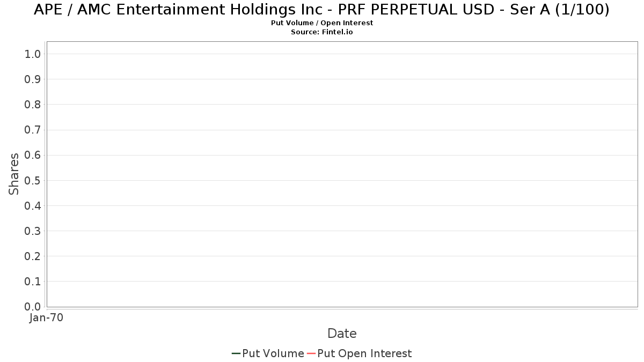Click the Jan-70 date axis label
This screenshot has height=362, width=644.
point(47,318)
